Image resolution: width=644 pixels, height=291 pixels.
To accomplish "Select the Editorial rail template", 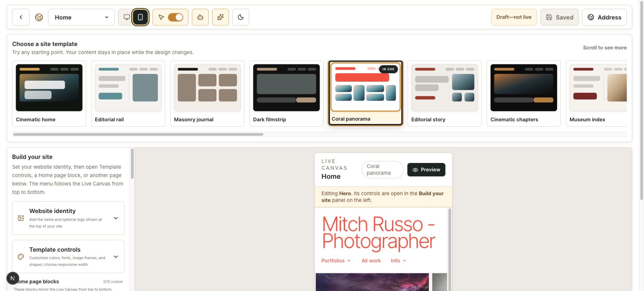I will click(x=128, y=93).
